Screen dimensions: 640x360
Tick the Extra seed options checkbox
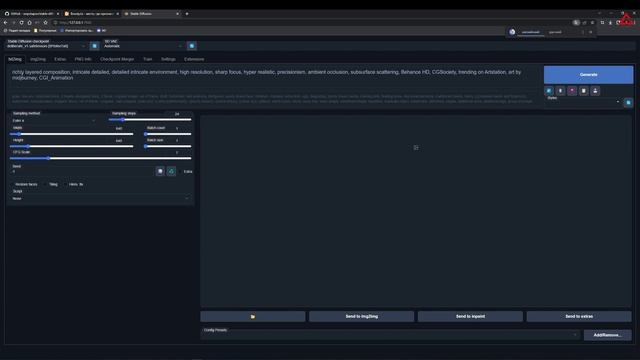pyautogui.click(x=181, y=171)
